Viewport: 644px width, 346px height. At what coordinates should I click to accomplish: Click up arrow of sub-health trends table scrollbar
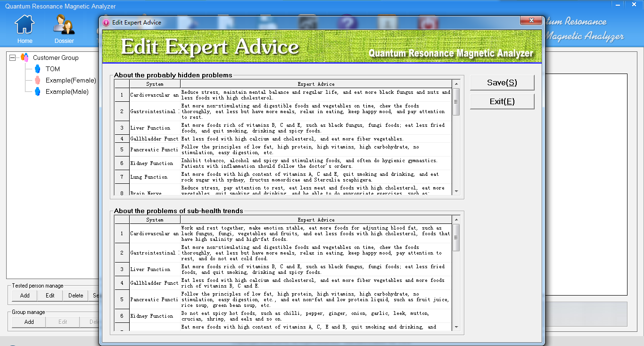(x=456, y=220)
